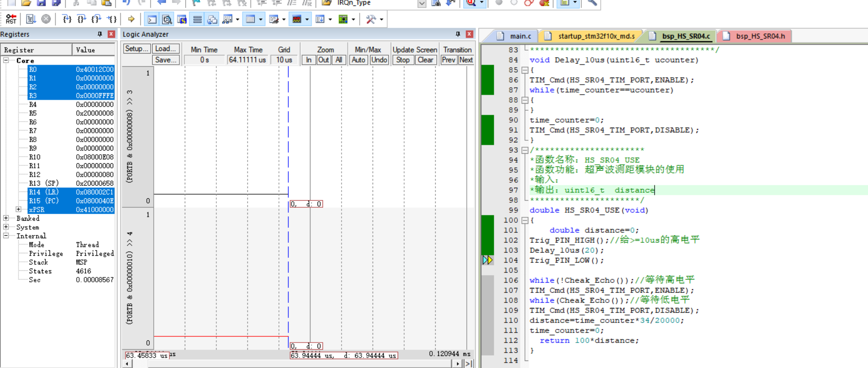Switch to bsp_HS_SR04.c tab
Image resolution: width=868 pixels, height=368 pixels.
pos(680,36)
